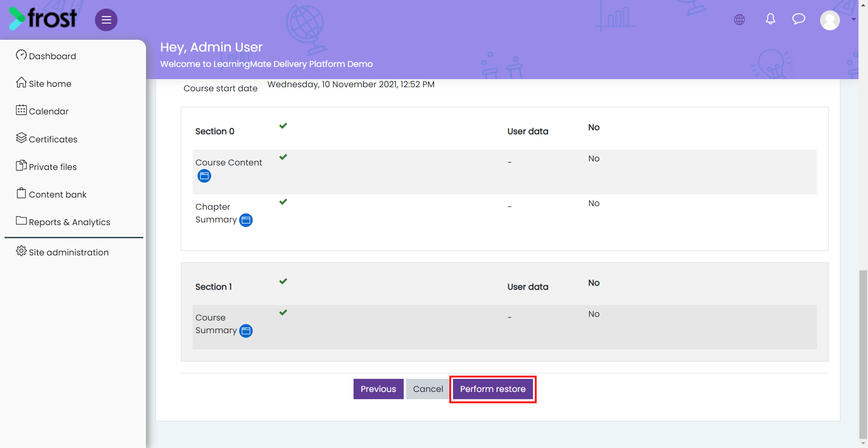This screenshot has width=868, height=448.
Task: Click the Perform restore button
Action: [493, 389]
